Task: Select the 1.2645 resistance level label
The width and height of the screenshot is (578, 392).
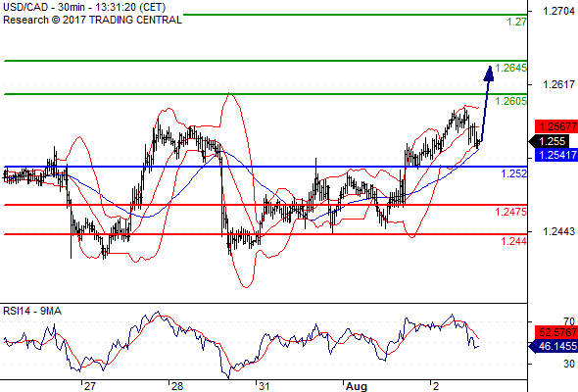Action: point(511,68)
